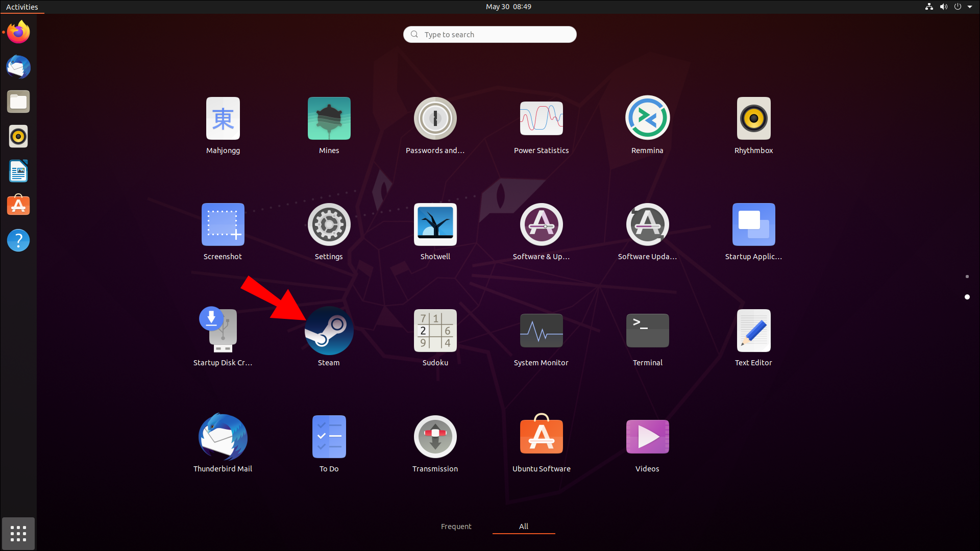This screenshot has width=980, height=551.
Task: Open the Terminal app
Action: click(x=647, y=331)
